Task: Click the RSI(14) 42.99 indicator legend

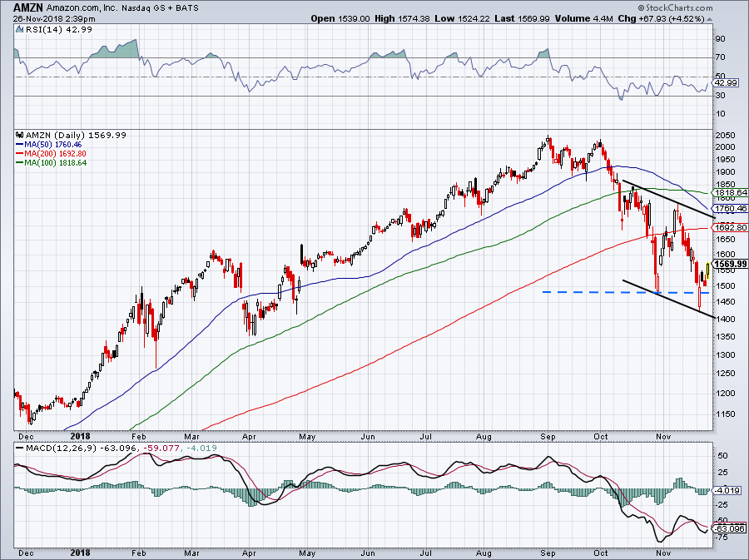Action: 58,29
